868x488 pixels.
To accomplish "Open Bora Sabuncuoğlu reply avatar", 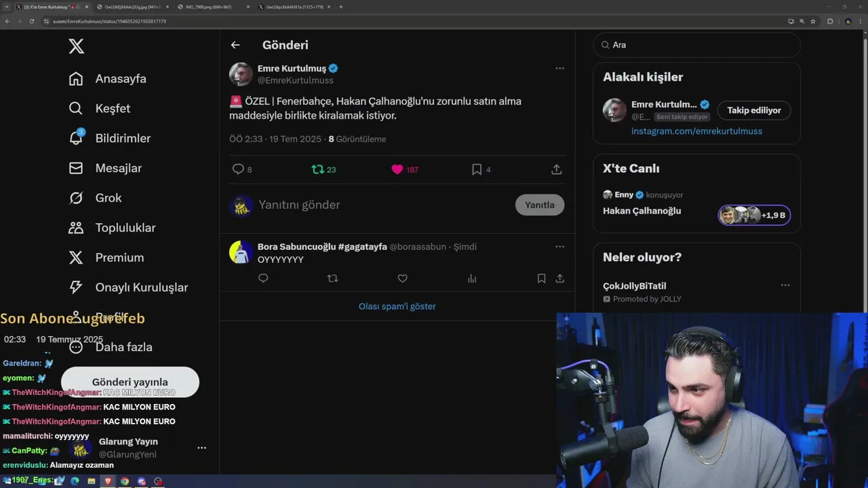I will 241,252.
